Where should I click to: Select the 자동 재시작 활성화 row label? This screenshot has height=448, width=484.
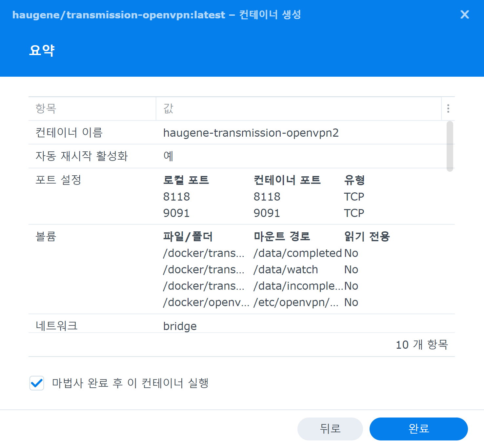click(x=82, y=156)
